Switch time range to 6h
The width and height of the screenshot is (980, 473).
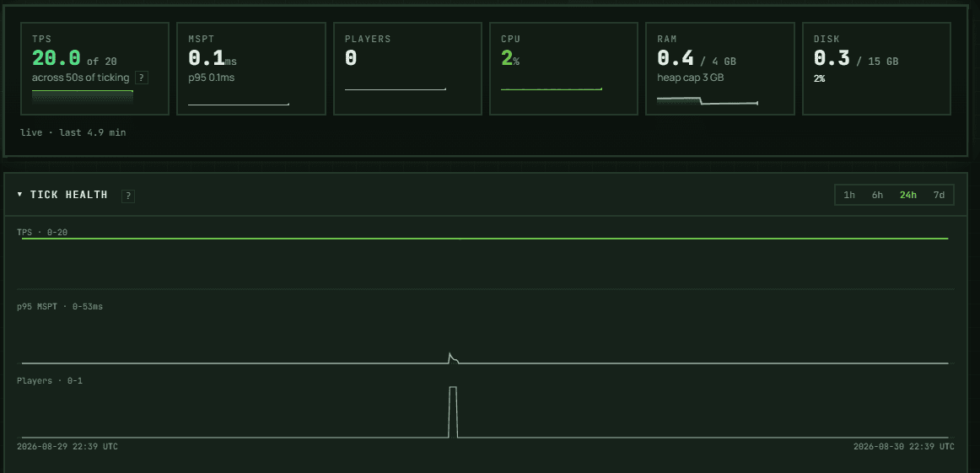pyautogui.click(x=877, y=195)
